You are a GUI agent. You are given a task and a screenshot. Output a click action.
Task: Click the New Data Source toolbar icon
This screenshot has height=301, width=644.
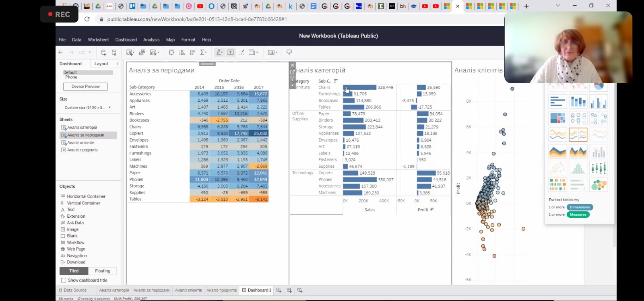click(103, 52)
